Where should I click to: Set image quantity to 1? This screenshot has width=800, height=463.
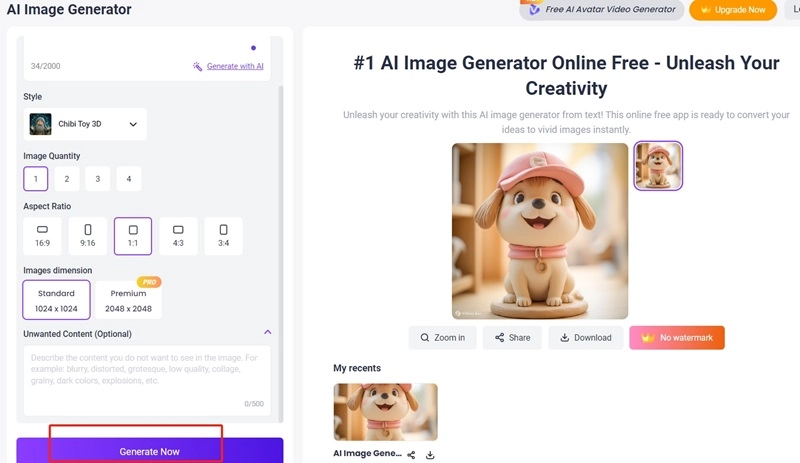[36, 179]
